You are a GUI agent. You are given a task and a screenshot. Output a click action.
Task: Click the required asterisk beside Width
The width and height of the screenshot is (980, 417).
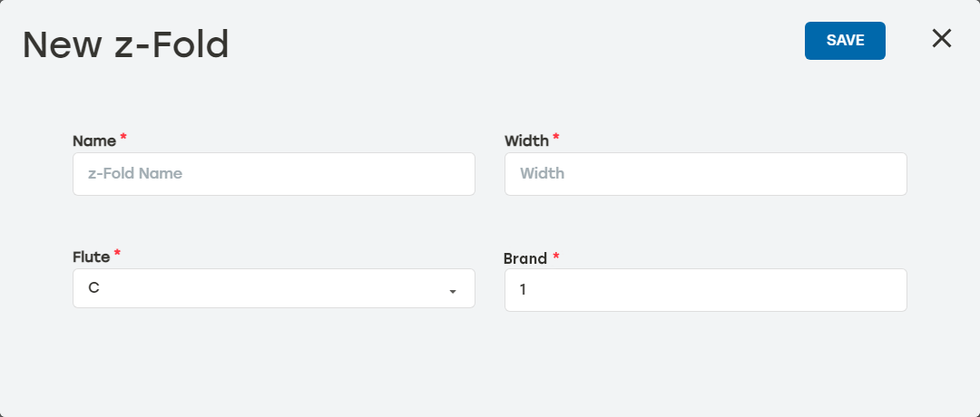pyautogui.click(x=556, y=139)
